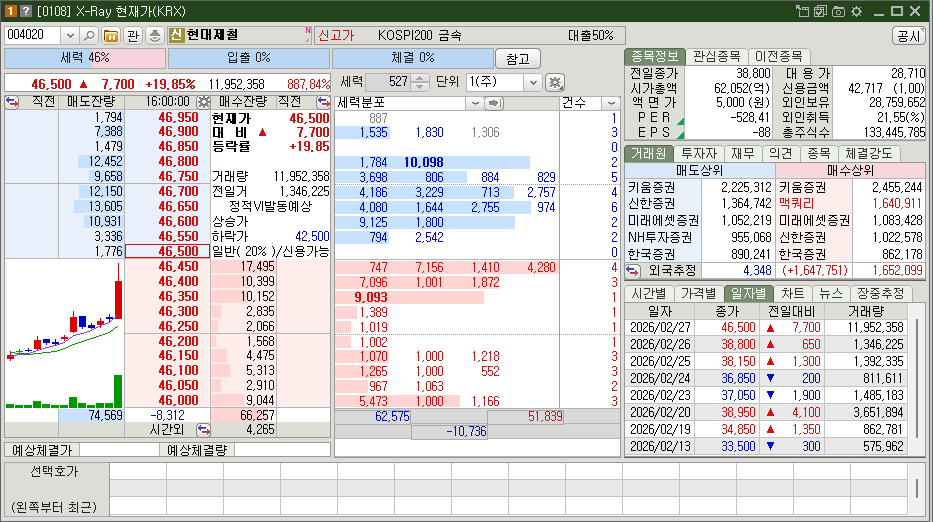Expand the stock code 004020 dropdown
Viewport: 933px width, 522px height.
tap(69, 35)
